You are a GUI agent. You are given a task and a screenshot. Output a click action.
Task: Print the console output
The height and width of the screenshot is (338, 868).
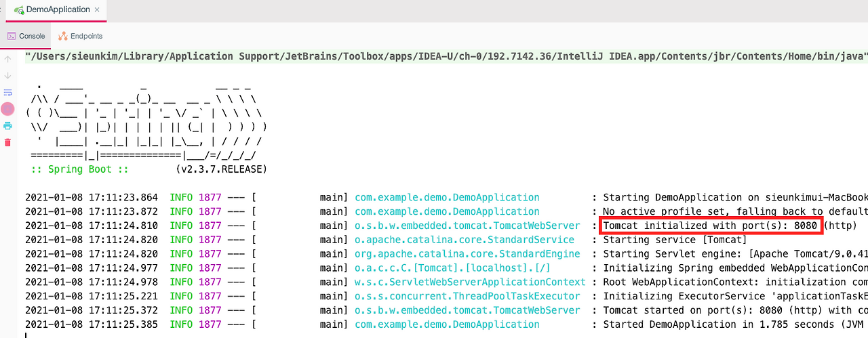click(x=8, y=125)
